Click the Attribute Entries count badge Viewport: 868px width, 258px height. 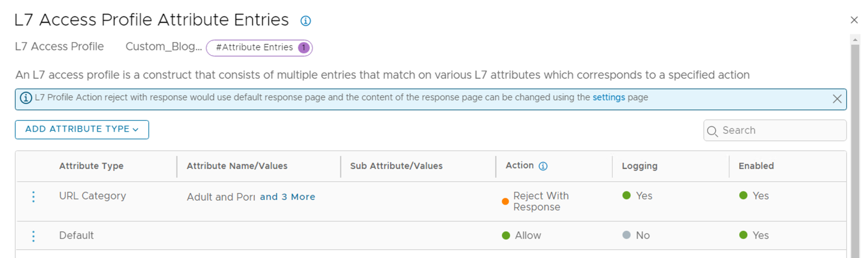(x=304, y=48)
